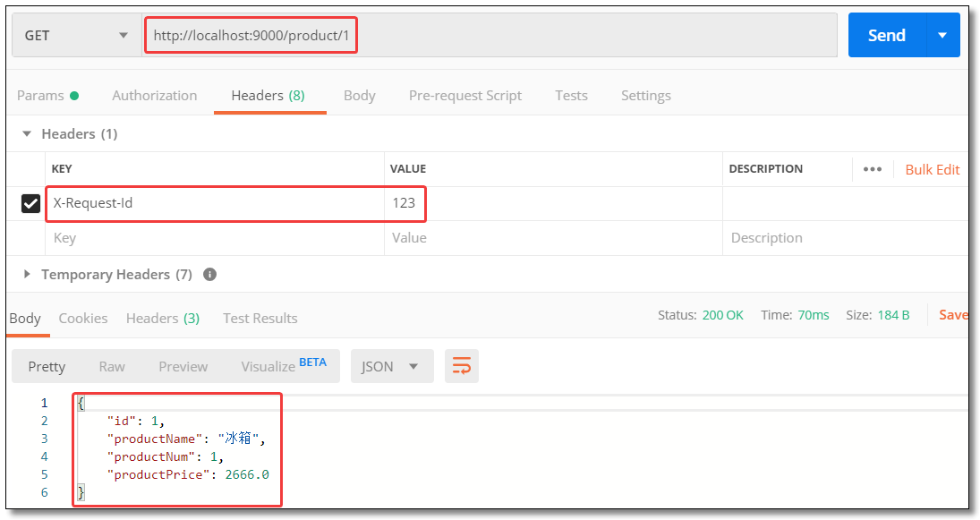This screenshot has width=980, height=520.
Task: Click the request URL field
Action: click(x=490, y=36)
